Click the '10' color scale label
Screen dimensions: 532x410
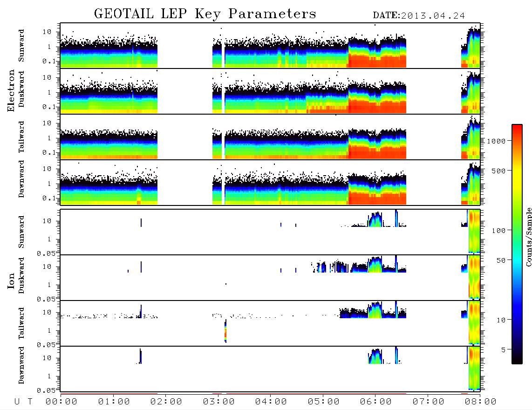pos(501,320)
